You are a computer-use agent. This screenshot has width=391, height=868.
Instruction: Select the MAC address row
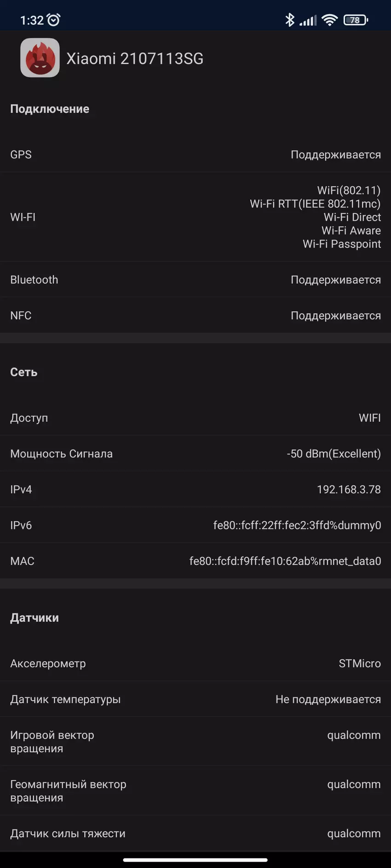pos(195,561)
